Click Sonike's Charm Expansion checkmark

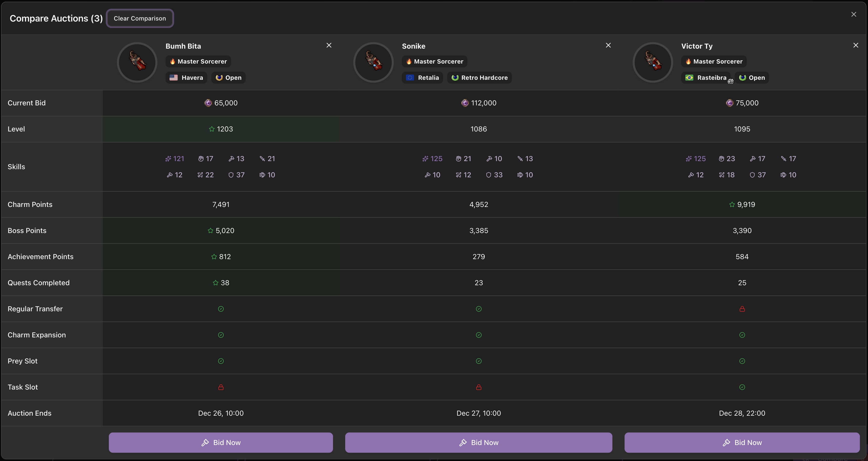(x=479, y=335)
